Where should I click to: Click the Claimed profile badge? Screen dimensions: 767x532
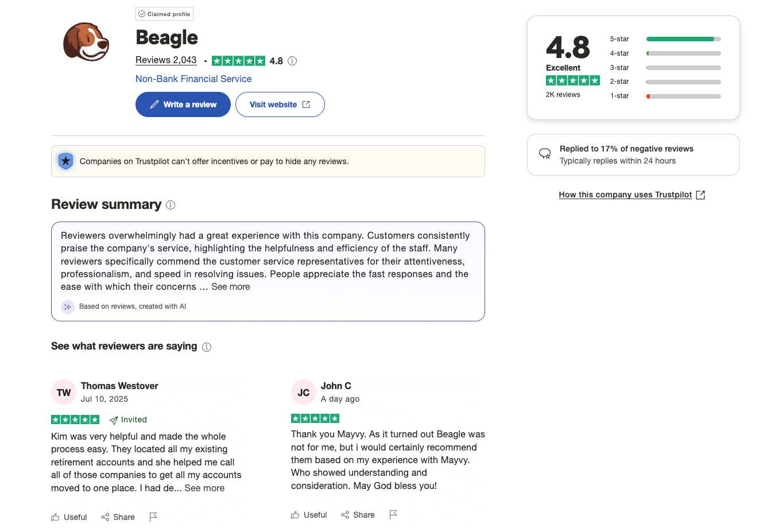coord(164,14)
